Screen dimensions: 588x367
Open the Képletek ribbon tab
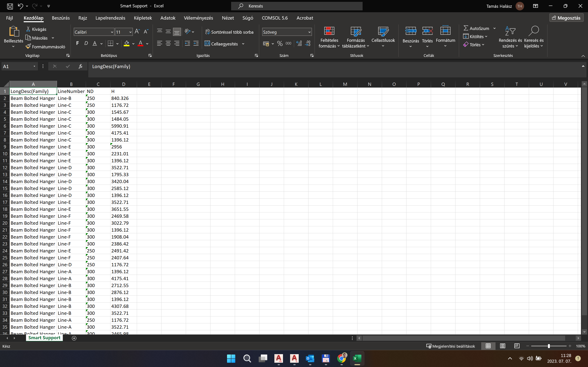point(143,18)
